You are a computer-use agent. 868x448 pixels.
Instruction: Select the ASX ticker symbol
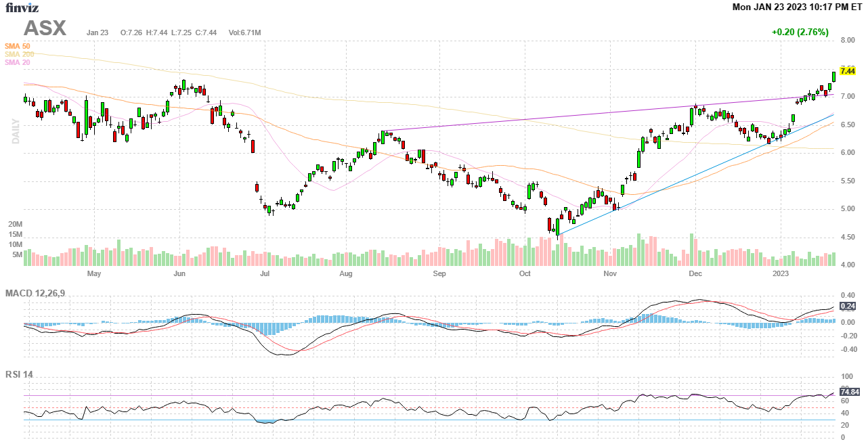[x=45, y=28]
